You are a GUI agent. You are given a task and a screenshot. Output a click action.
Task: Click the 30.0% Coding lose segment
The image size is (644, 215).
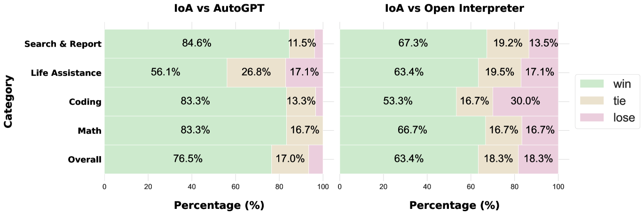pos(526,101)
